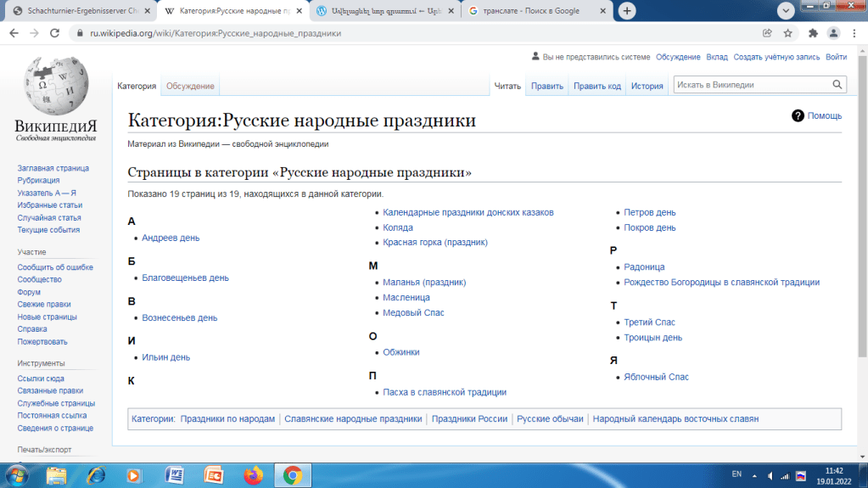Click the share page icon in address bar
Viewport: 868px width, 488px height.
(x=767, y=34)
